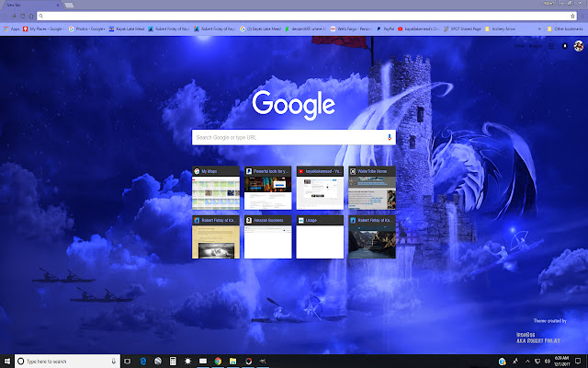Reload the current page

(22, 17)
